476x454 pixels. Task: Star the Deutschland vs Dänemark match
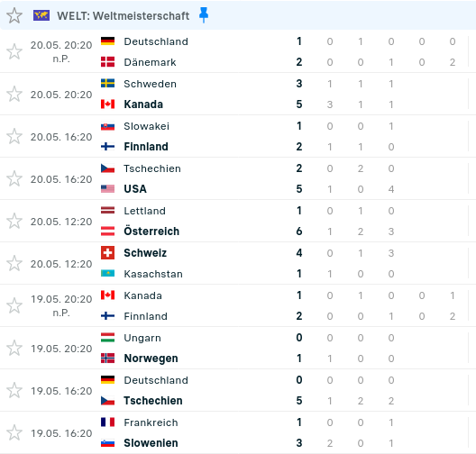click(14, 51)
